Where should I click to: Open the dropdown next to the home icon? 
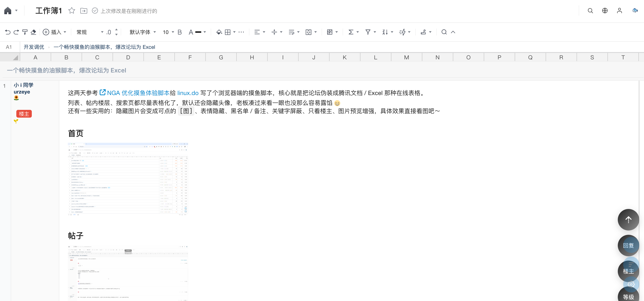[x=17, y=11]
